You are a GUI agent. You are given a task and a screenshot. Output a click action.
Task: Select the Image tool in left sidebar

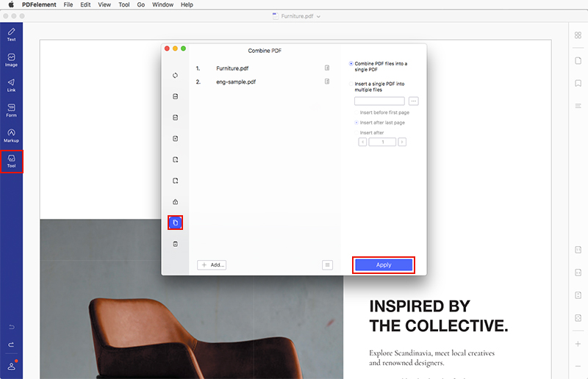point(11,59)
